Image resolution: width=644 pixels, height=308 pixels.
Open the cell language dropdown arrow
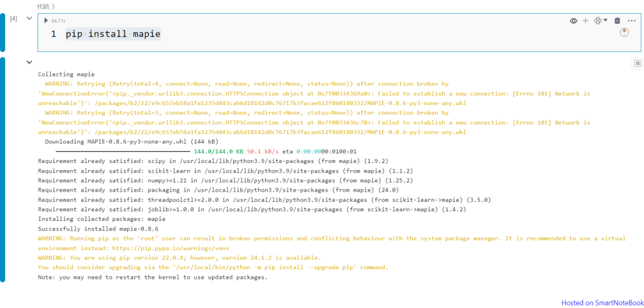tap(605, 20)
